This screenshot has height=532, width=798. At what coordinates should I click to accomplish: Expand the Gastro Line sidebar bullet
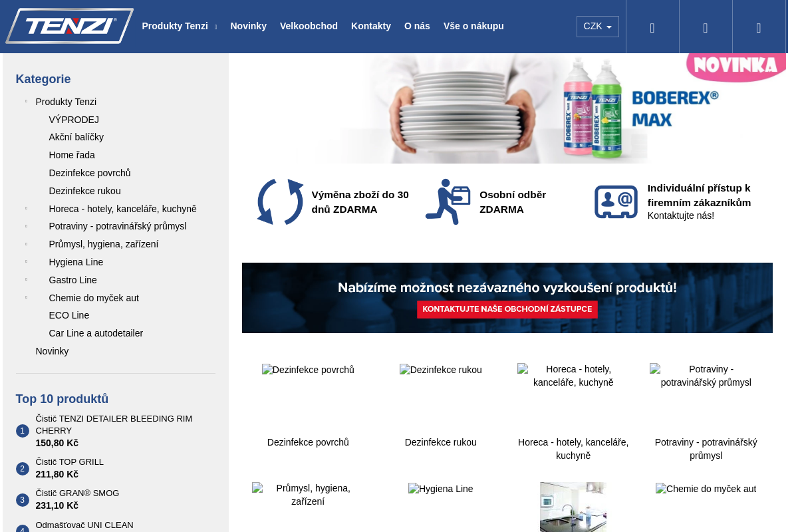click(x=26, y=279)
